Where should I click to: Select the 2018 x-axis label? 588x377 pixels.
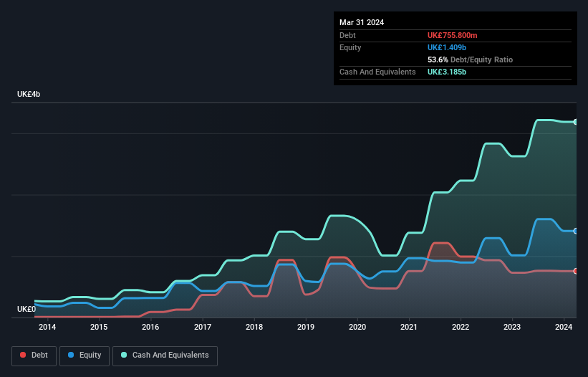coord(254,328)
